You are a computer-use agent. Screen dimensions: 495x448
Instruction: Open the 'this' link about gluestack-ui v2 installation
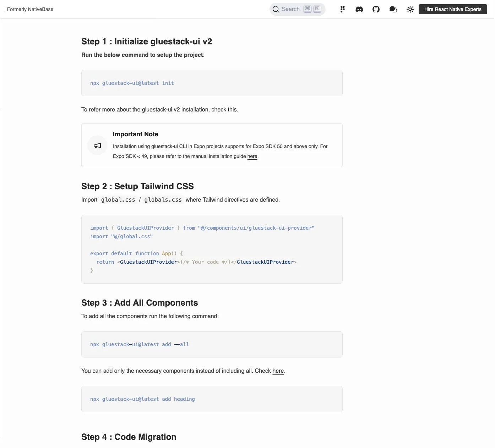(232, 110)
